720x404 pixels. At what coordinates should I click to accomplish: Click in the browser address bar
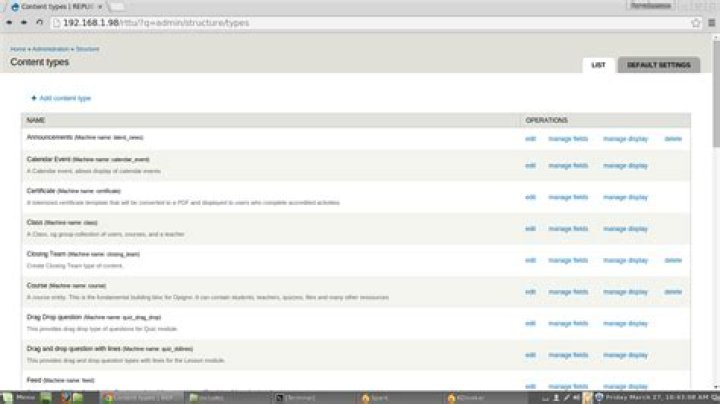point(350,22)
